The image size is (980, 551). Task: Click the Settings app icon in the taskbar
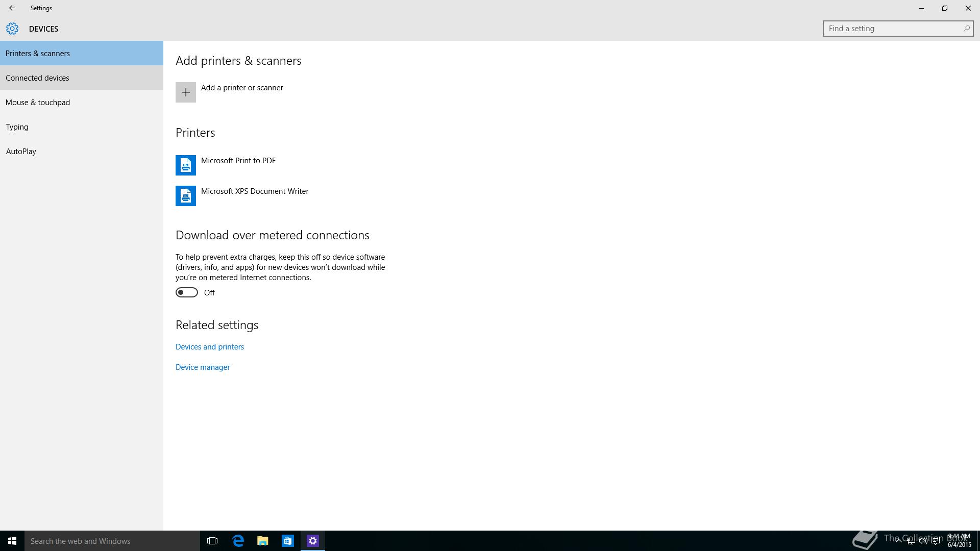(313, 541)
